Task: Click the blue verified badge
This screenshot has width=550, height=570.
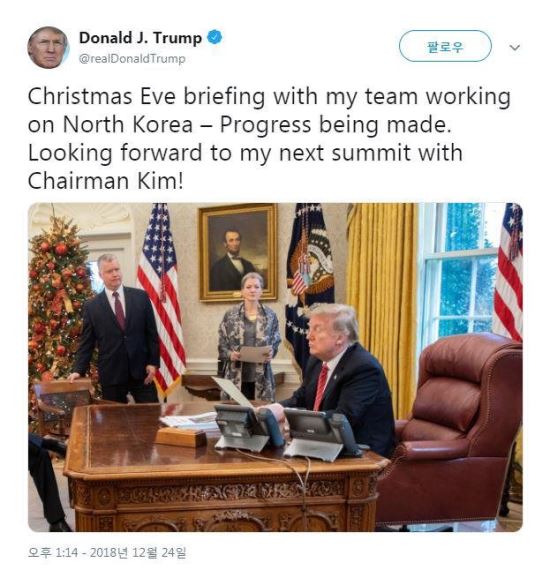Action: [214, 37]
